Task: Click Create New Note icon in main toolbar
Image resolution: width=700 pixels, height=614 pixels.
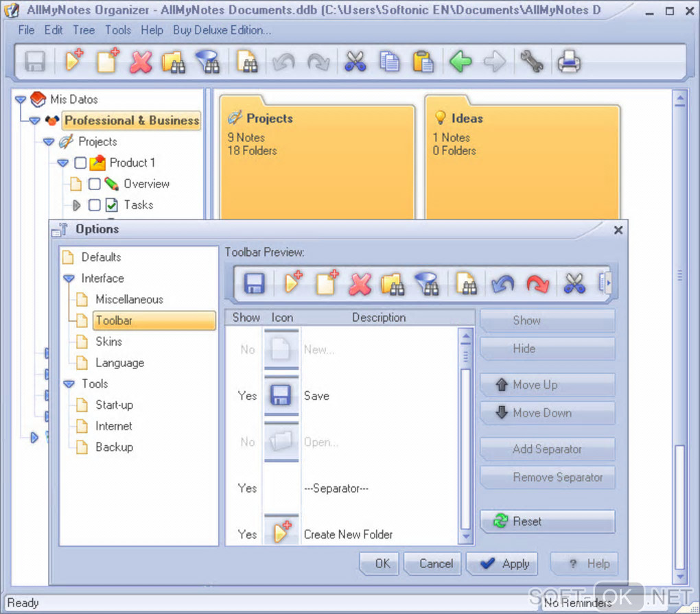Action: coord(108,60)
